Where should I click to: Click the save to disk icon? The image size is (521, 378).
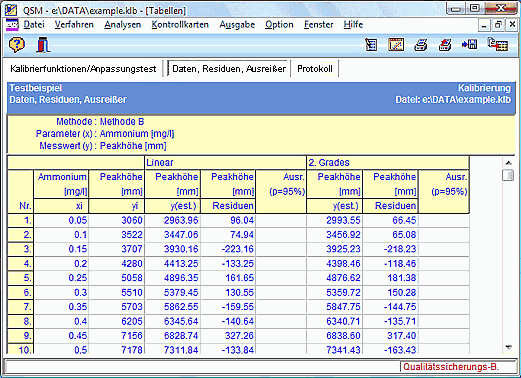click(x=469, y=44)
